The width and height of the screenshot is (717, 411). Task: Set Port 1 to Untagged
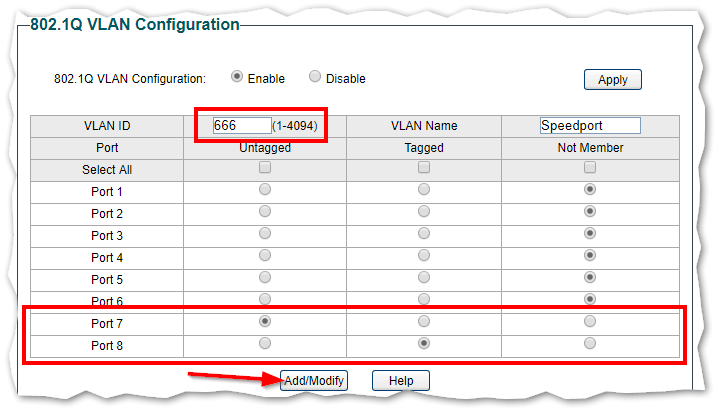click(x=265, y=189)
